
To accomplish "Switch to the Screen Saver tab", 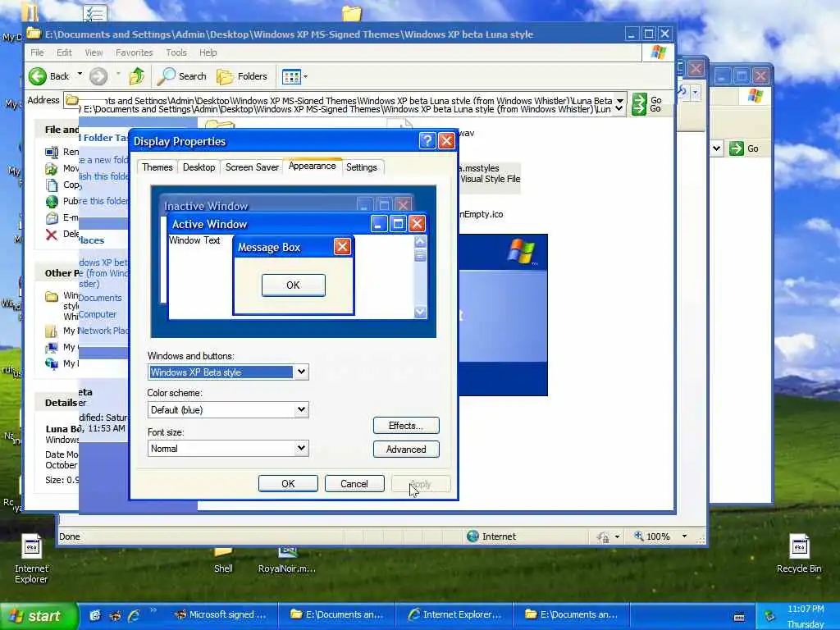I will (252, 167).
